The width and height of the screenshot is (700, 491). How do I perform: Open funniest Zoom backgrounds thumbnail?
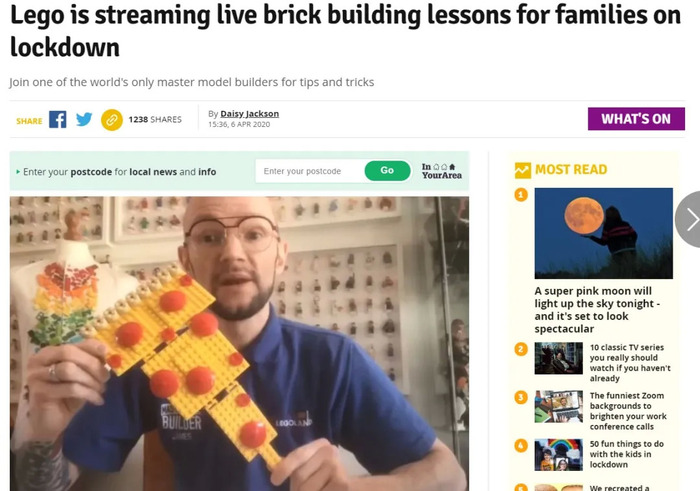(x=558, y=406)
